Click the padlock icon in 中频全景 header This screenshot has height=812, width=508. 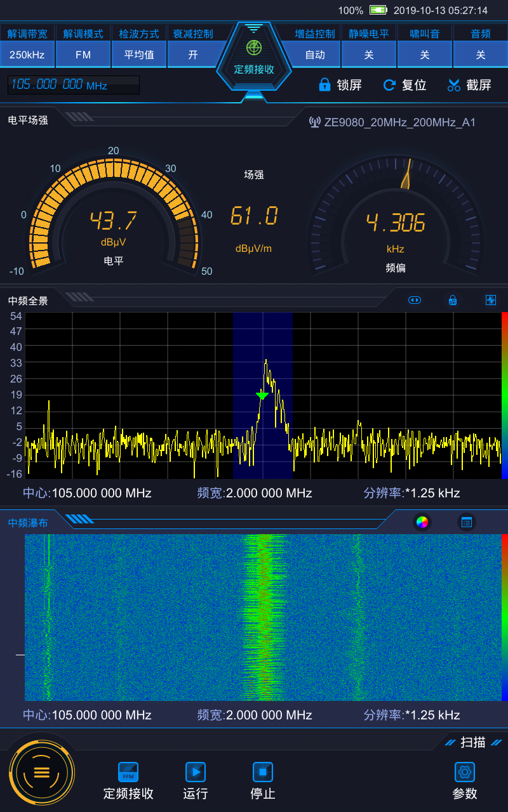[x=453, y=300]
